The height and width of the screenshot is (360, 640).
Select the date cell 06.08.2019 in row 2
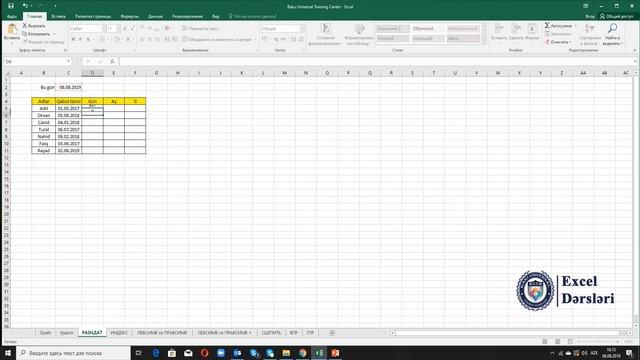click(x=69, y=87)
